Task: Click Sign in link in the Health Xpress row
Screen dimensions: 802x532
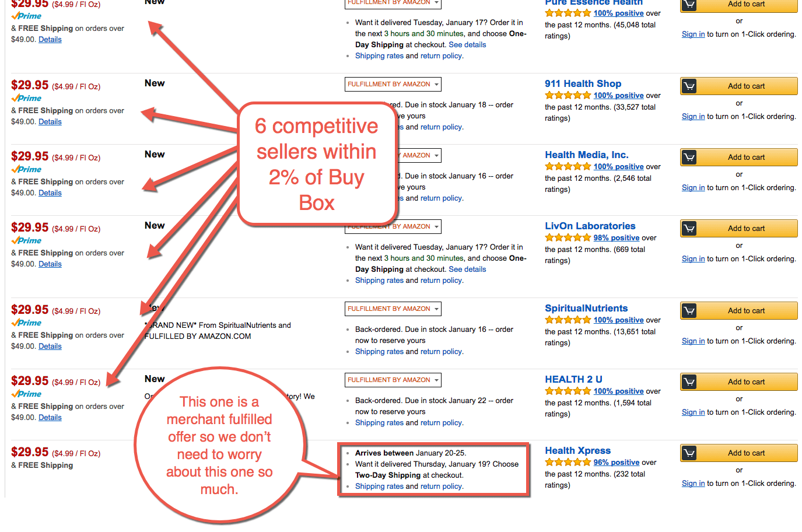Action: 693,483
